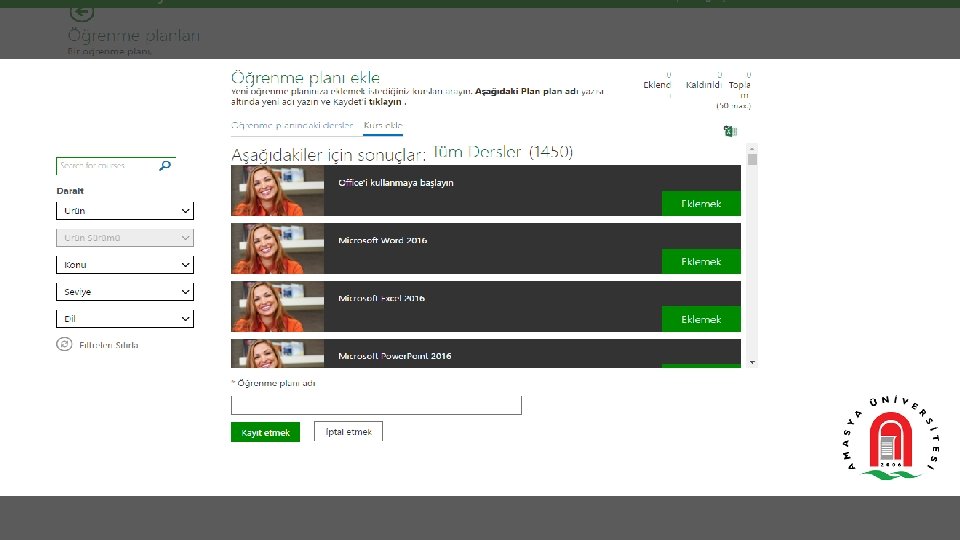960x540 pixels.
Task: Click the Filtreleri Sıfırla link
Action: (108, 345)
